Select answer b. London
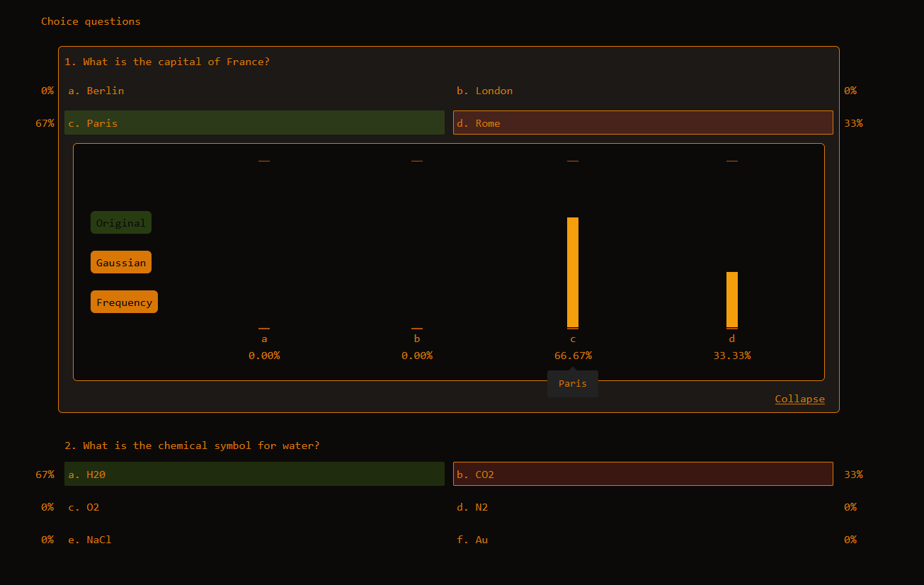The image size is (924, 585). pyautogui.click(x=642, y=91)
